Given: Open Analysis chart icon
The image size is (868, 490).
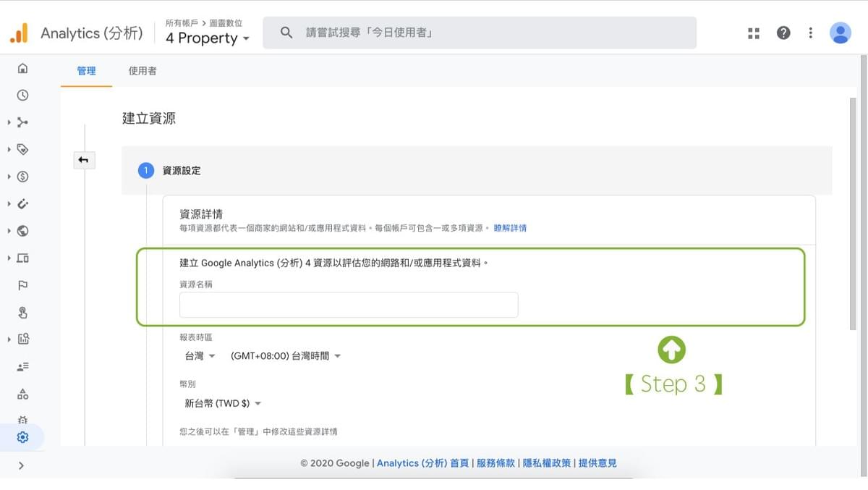Looking at the screenshot, I should [22, 339].
